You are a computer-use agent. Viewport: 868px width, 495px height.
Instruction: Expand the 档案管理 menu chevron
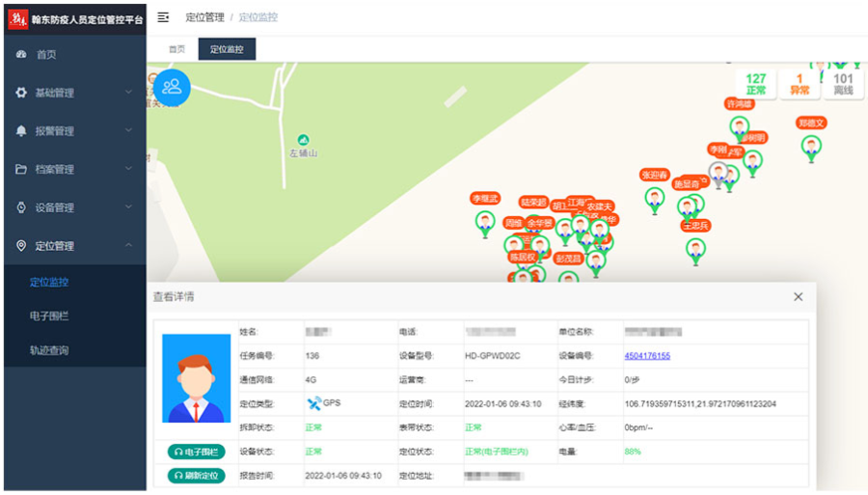tap(128, 168)
